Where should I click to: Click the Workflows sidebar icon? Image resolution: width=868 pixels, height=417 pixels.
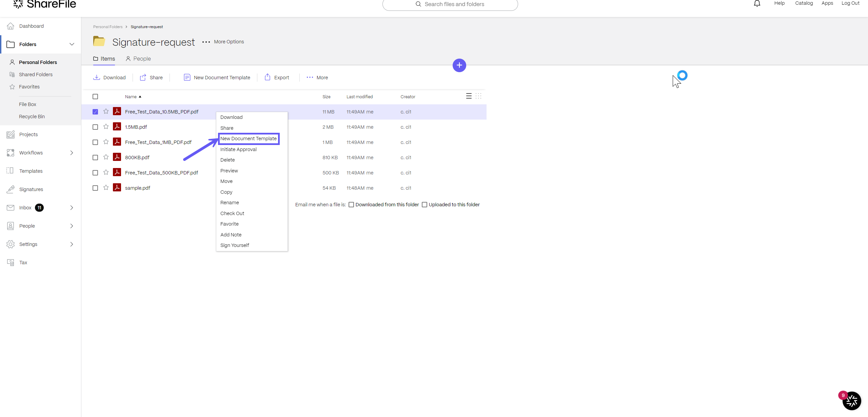11,153
